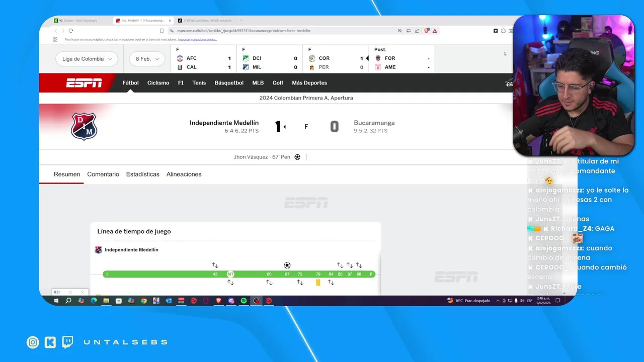Open Windows search from the taskbar

69,301
